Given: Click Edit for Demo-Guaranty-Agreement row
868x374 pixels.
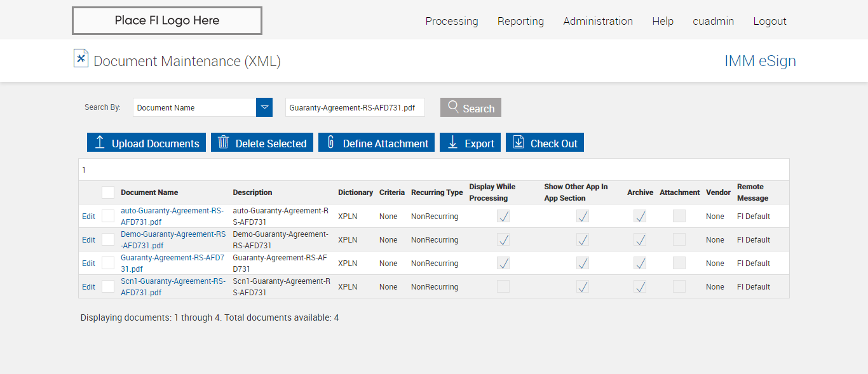Looking at the screenshot, I should click(x=88, y=240).
